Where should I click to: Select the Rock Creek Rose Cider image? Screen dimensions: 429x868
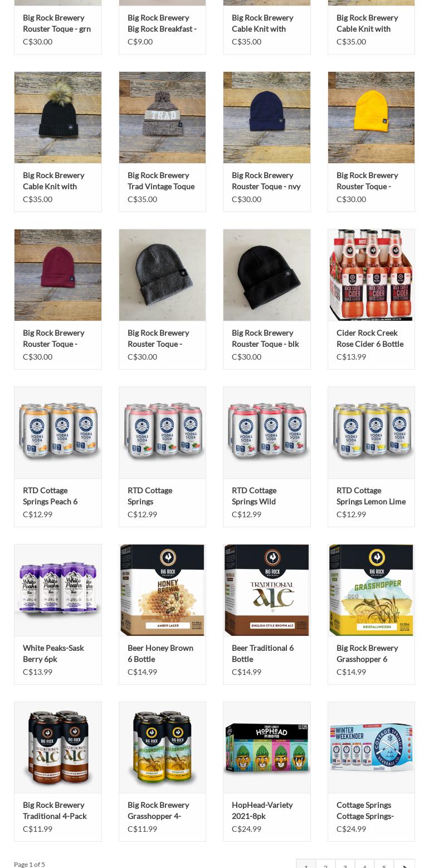point(371,275)
